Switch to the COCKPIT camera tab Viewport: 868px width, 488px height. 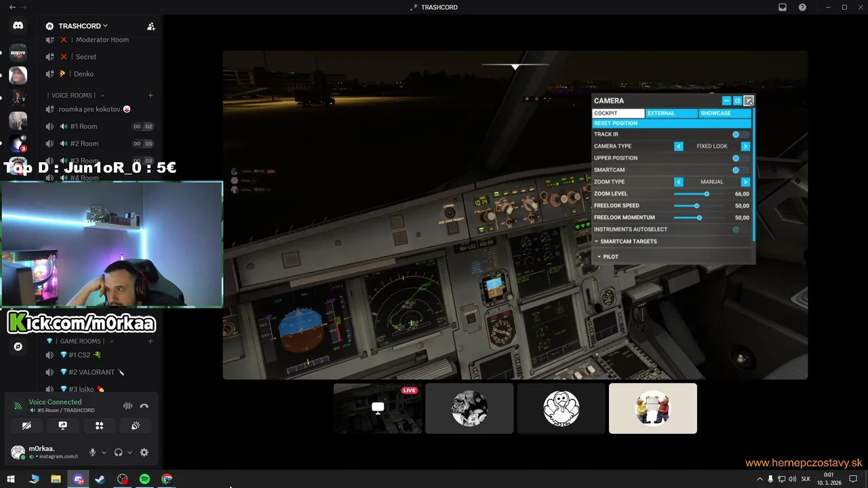pos(618,113)
